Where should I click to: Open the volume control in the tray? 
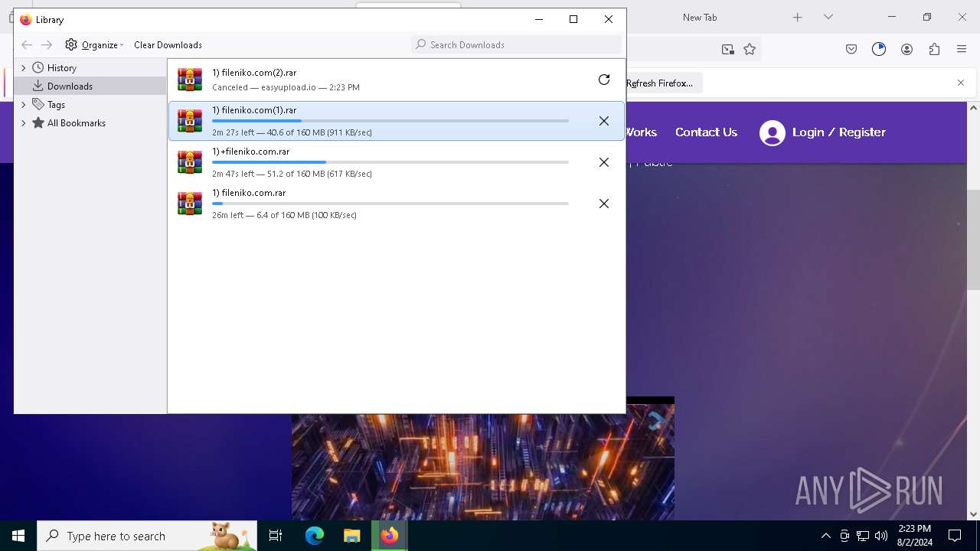coord(881,536)
